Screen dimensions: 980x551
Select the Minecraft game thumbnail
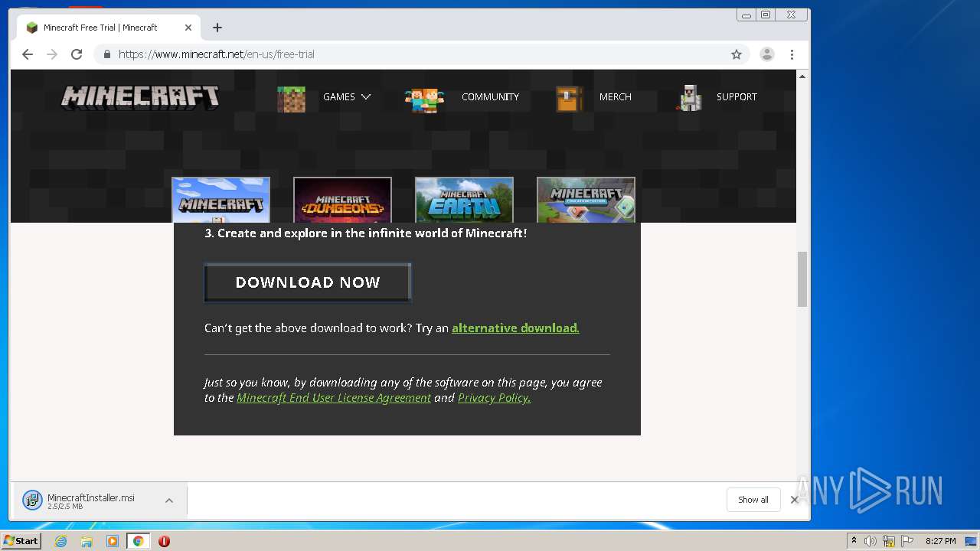tap(220, 200)
